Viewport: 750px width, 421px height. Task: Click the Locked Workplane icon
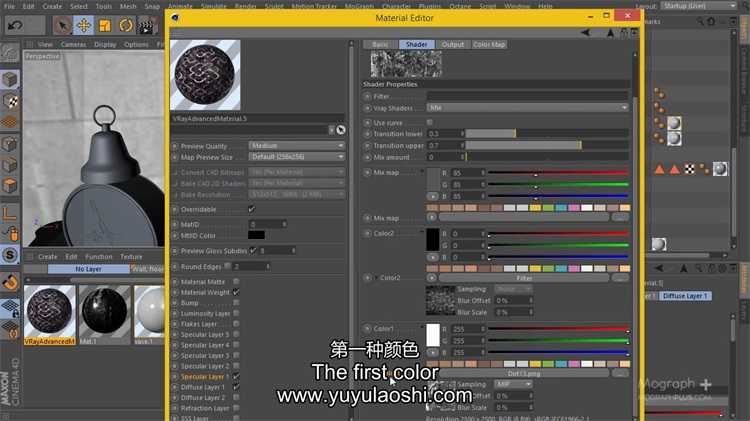click(x=10, y=309)
